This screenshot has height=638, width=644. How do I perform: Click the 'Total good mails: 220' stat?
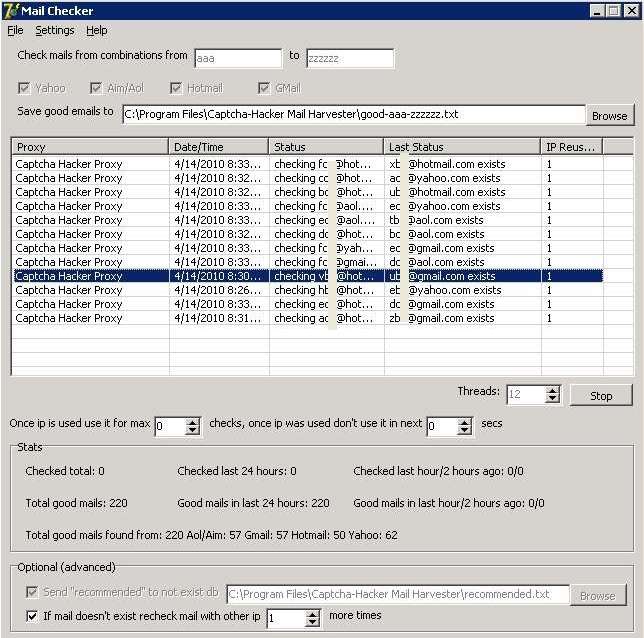[x=76, y=503]
